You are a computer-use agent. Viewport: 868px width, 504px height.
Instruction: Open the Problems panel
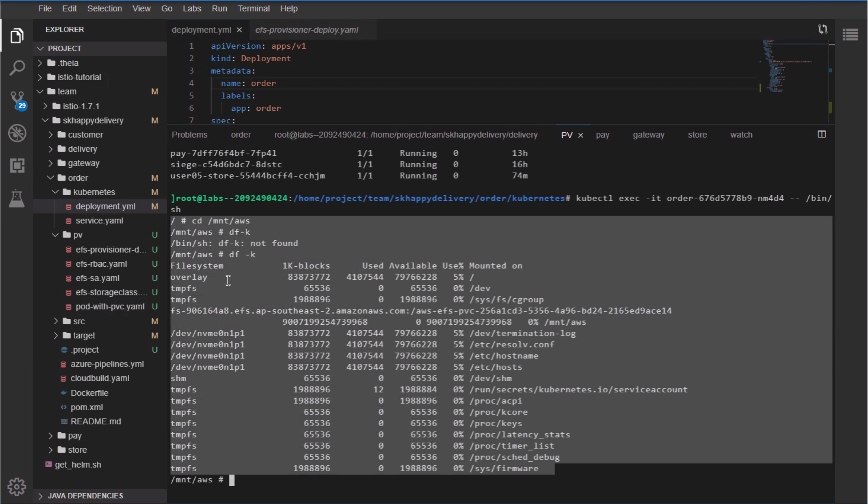189,135
